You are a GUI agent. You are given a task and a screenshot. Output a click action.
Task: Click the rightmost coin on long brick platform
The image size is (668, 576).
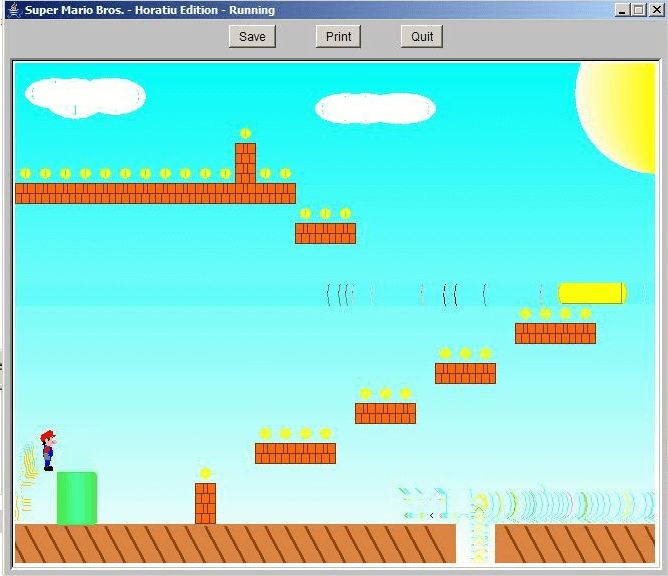coord(285,173)
